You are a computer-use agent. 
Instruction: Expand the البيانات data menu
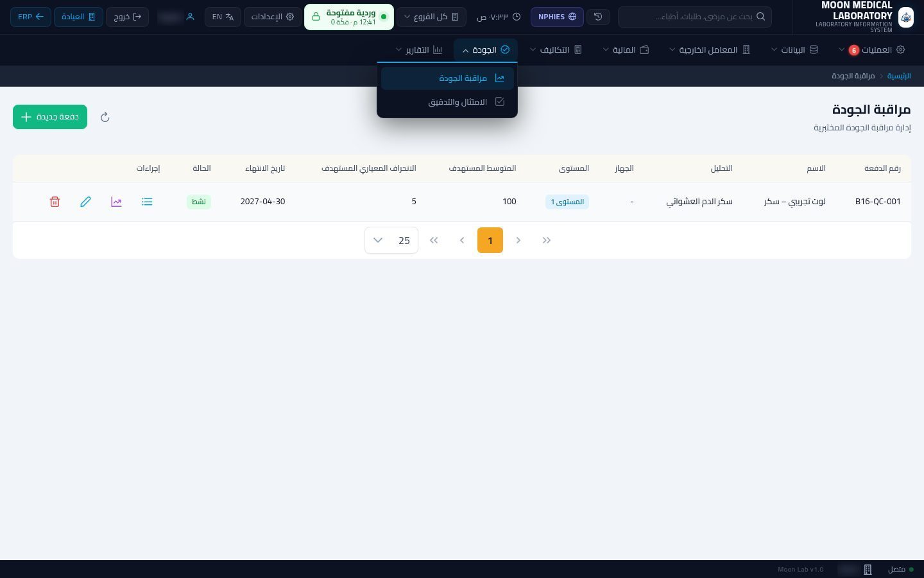(x=794, y=49)
